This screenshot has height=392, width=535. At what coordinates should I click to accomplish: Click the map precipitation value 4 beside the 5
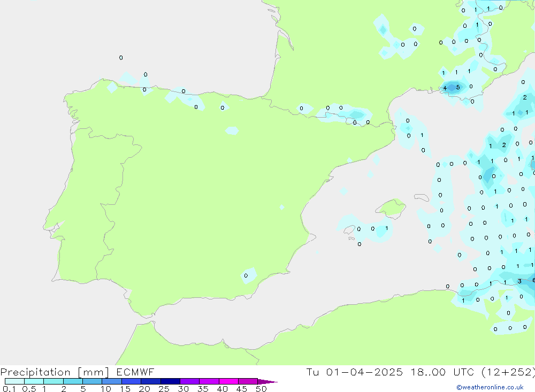445,88
